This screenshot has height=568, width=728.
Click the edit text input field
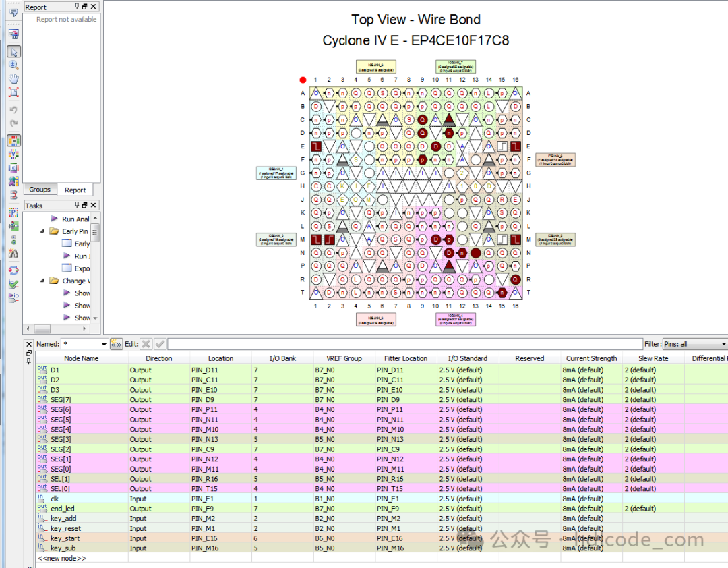coord(405,344)
